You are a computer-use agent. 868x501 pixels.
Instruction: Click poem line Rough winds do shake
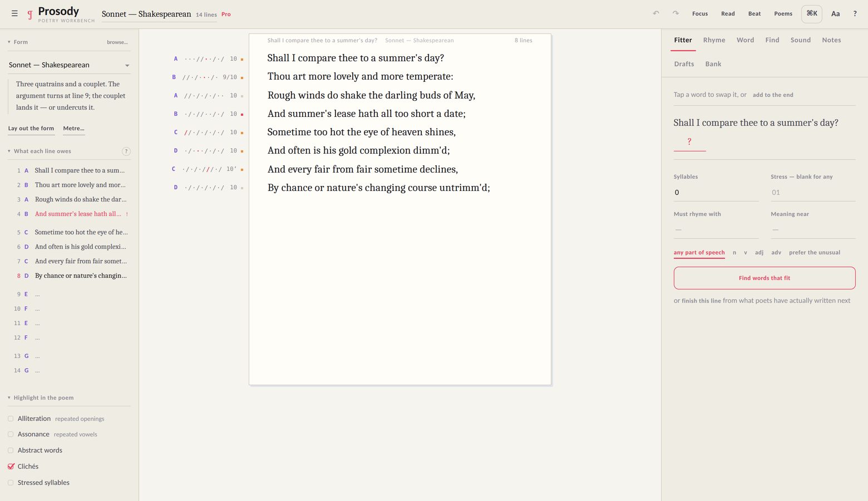click(371, 95)
